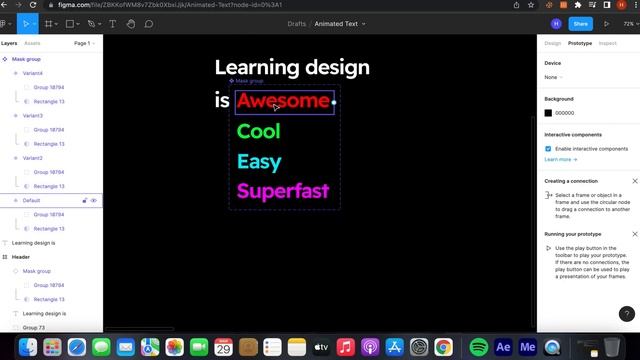This screenshot has width=640, height=360.
Task: Close the Running your prototype tip
Action: pos(635,234)
